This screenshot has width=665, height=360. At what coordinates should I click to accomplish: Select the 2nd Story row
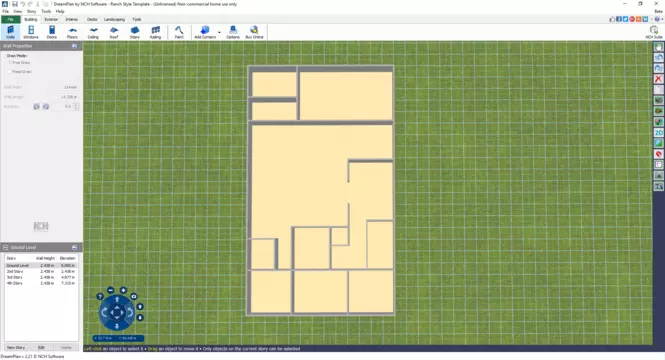point(41,271)
